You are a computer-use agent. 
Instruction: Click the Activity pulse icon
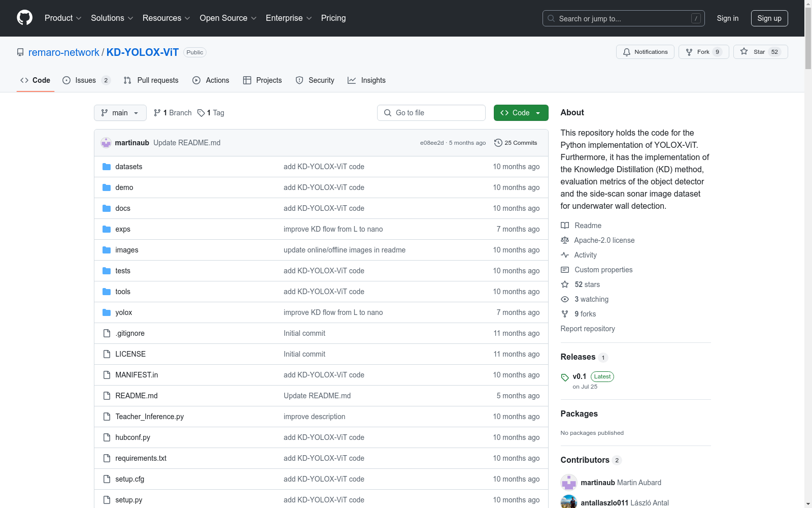565,255
